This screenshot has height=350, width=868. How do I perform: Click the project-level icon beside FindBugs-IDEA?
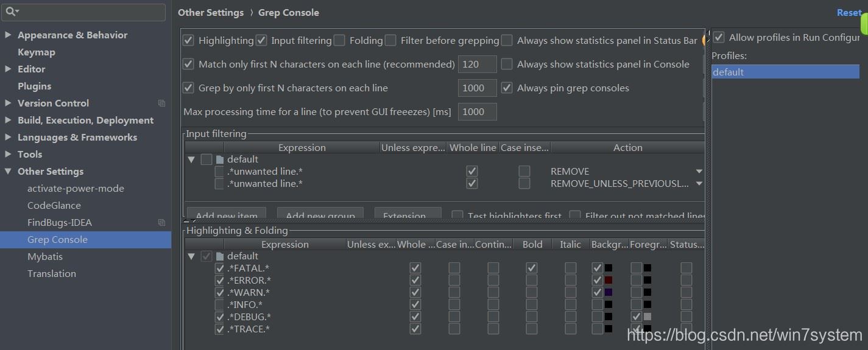161,223
